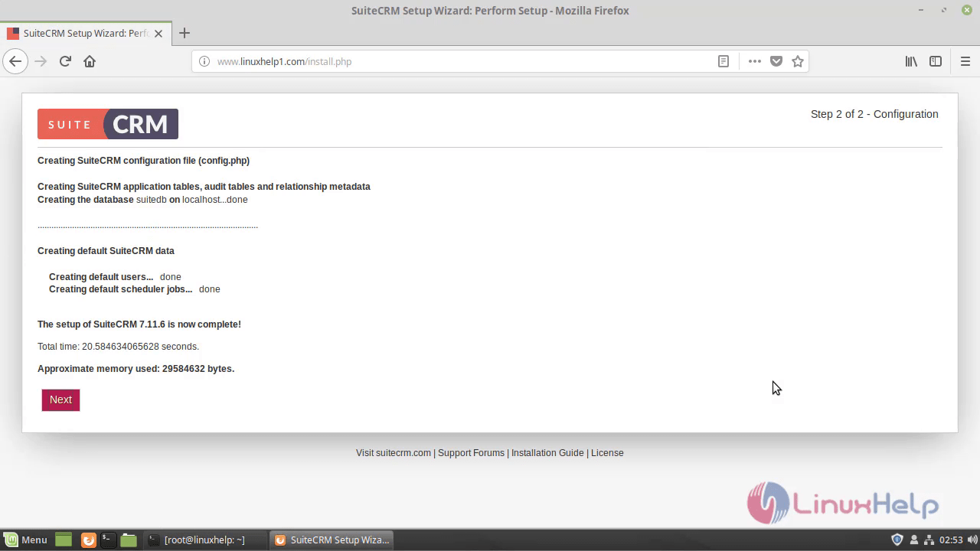Bookmark this page with the star
This screenshot has width=980, height=551.
tap(798, 61)
